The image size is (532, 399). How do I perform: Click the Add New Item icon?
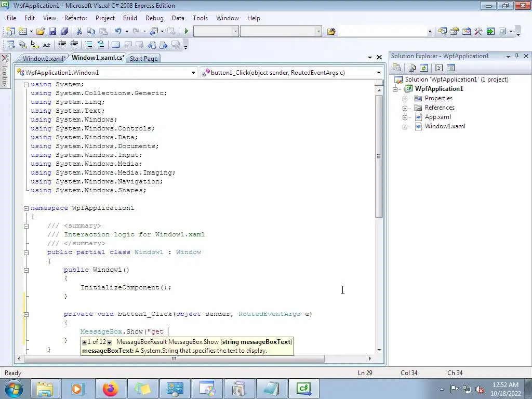point(23,31)
